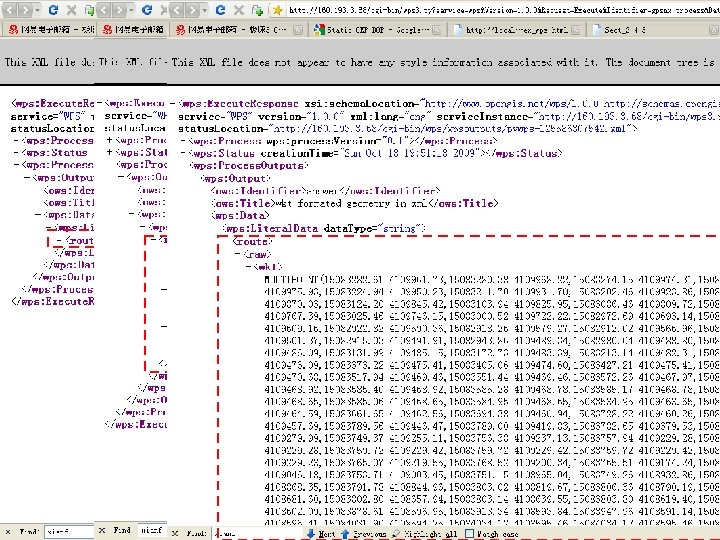720x540 pixels.
Task: Reload the page in the middle browser
Action: point(147,10)
